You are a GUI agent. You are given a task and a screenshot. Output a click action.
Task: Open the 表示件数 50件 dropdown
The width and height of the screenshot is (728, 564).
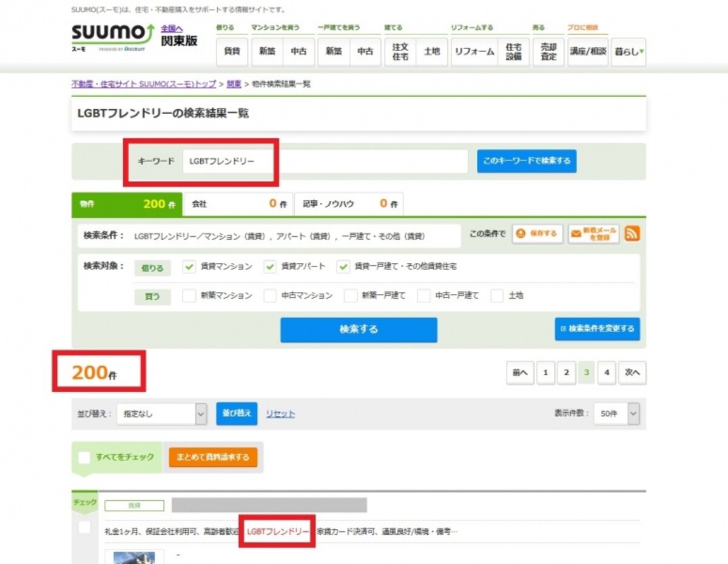(616, 413)
